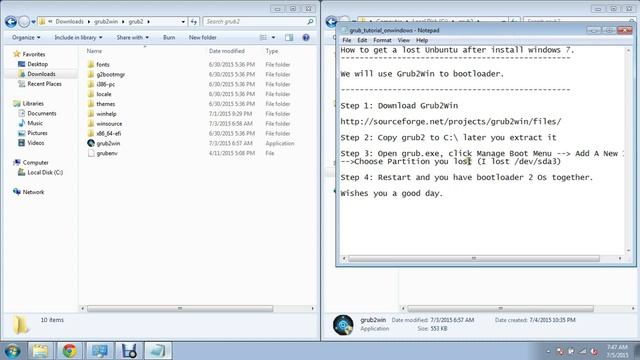This screenshot has height=360, width=640.
Task: Click "Step 1: Download Grub2Win" text line
Action: tap(399, 106)
